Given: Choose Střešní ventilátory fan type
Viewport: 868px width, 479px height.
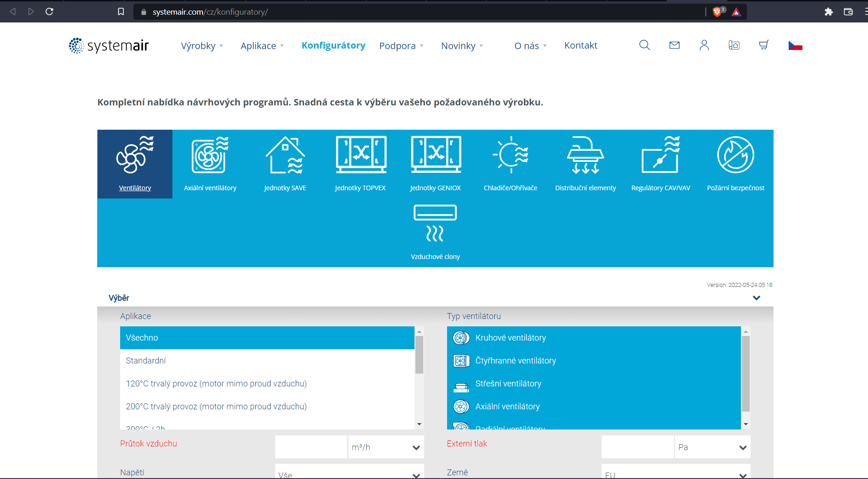Looking at the screenshot, I should point(594,384).
